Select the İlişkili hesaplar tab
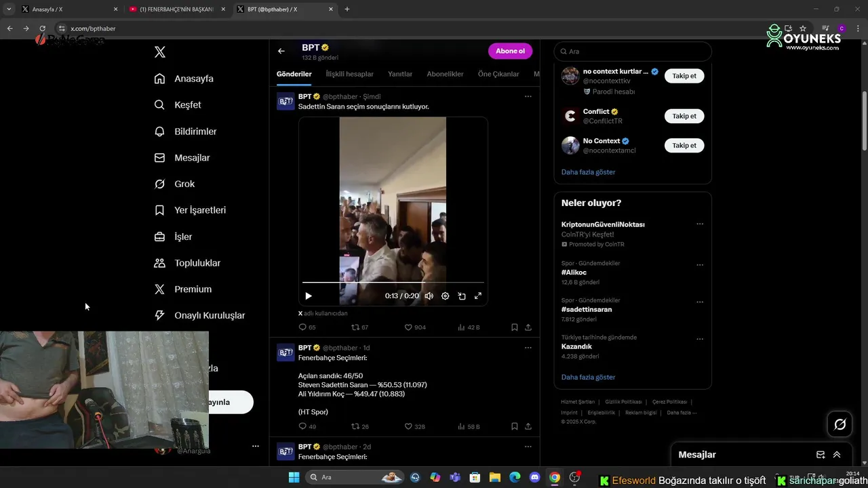The height and width of the screenshot is (488, 868). pyautogui.click(x=350, y=74)
